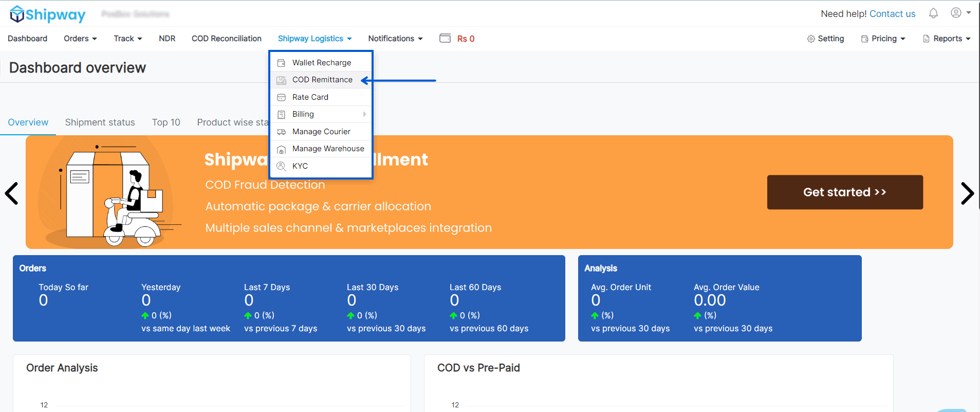Choose COD Remittance in the dropdown
Image resolution: width=980 pixels, height=412 pixels.
(321, 80)
